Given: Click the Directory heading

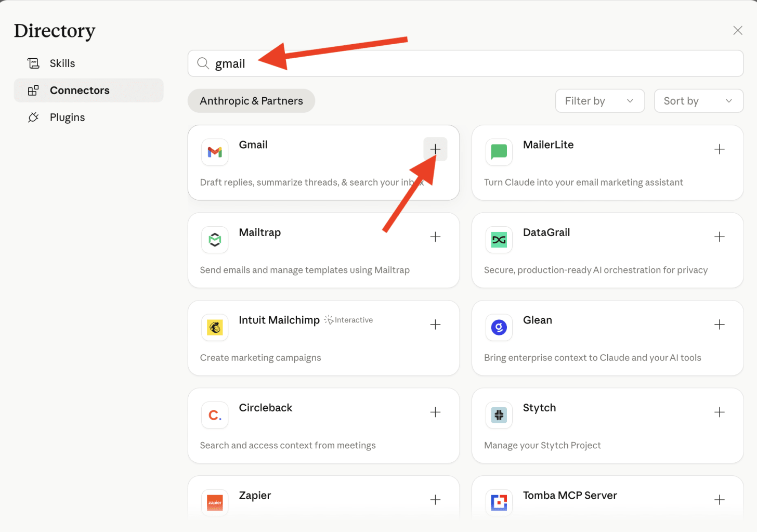Looking at the screenshot, I should point(55,31).
